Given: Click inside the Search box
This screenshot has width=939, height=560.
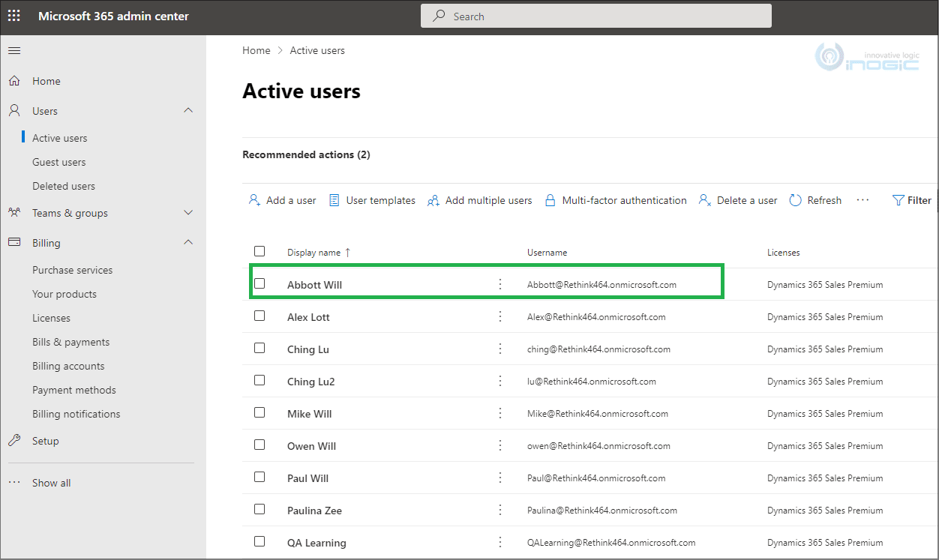Looking at the screenshot, I should (x=596, y=16).
